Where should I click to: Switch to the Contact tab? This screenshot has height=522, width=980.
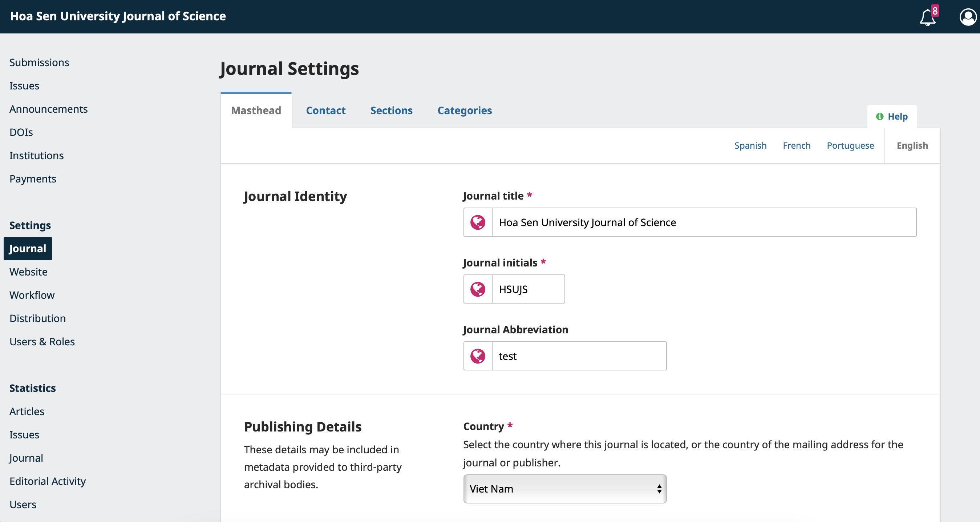click(x=326, y=111)
